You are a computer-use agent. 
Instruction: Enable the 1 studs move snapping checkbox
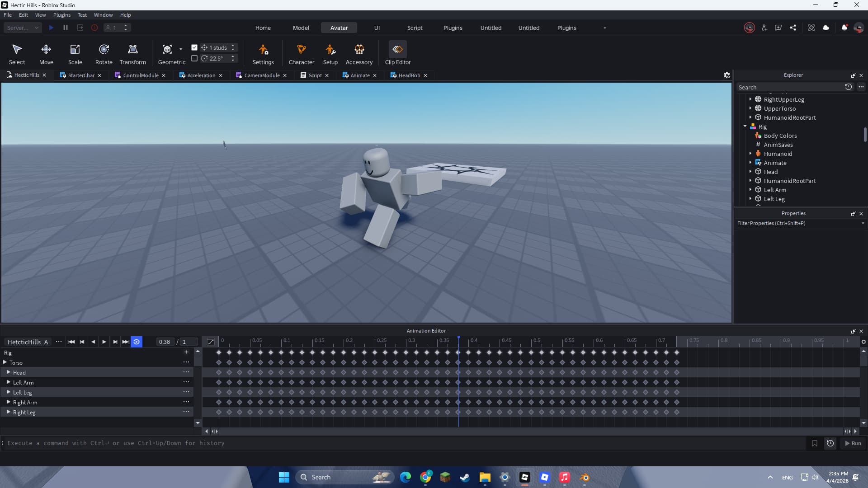tap(194, 47)
